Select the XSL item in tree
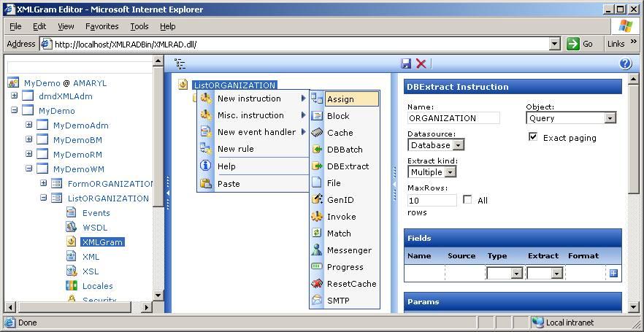This screenshot has height=332, width=644. coord(91,271)
